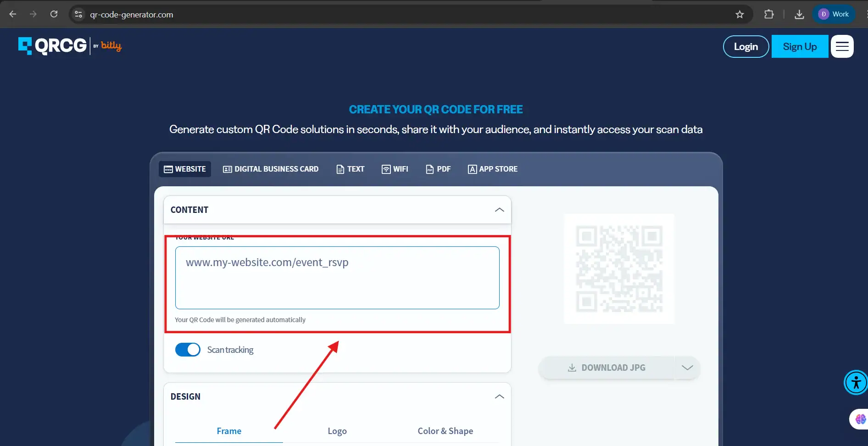This screenshot has width=868, height=446.
Task: Select the TEXT tab
Action: 351,169
